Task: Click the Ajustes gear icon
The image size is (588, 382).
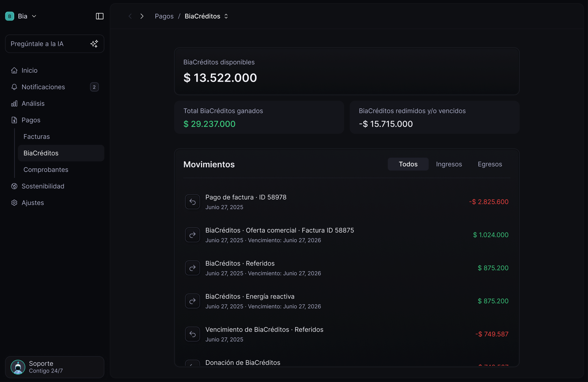Action: coord(14,203)
